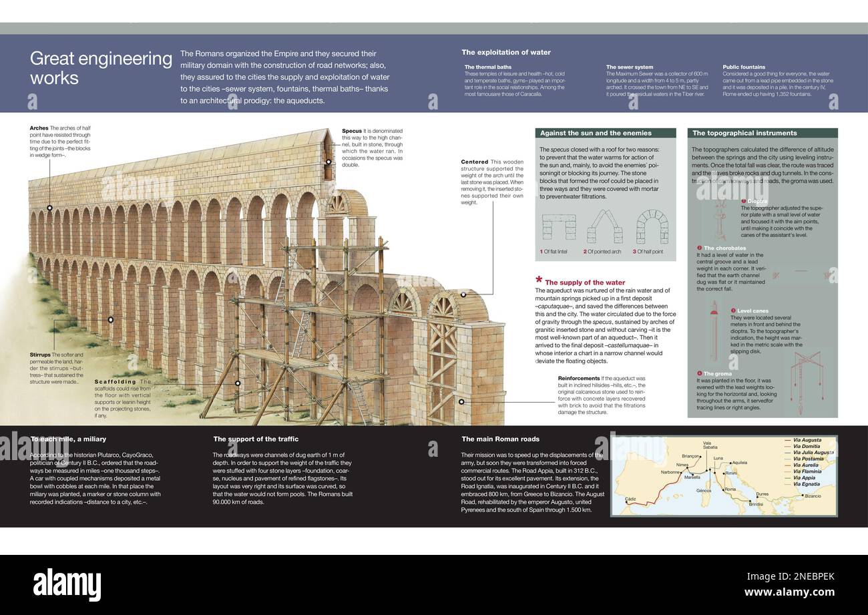
Task: Click the 'Via Appia' legend entry
Action: tap(804, 477)
